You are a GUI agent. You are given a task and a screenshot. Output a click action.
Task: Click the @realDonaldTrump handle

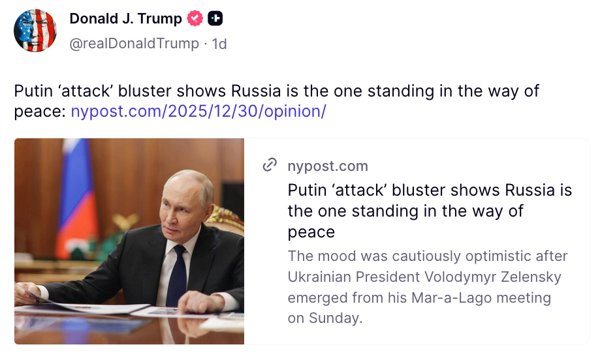[134, 44]
